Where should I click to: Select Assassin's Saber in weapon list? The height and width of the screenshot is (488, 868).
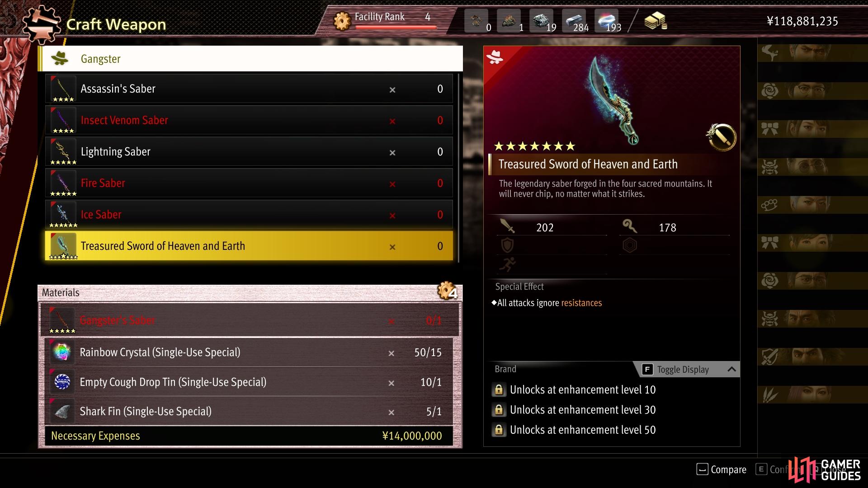coord(249,89)
